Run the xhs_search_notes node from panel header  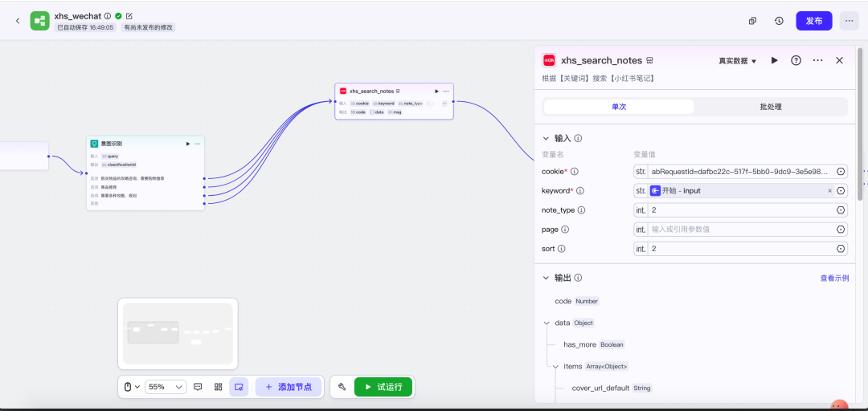click(x=775, y=60)
